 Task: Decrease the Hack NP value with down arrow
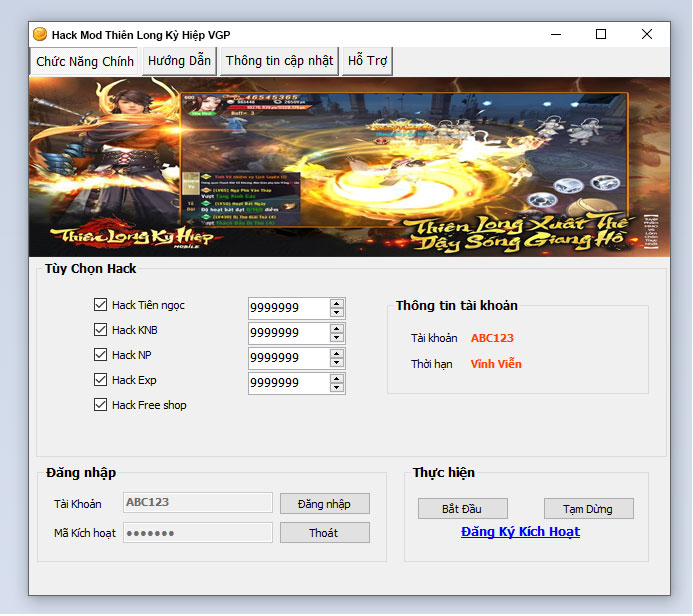click(x=337, y=362)
